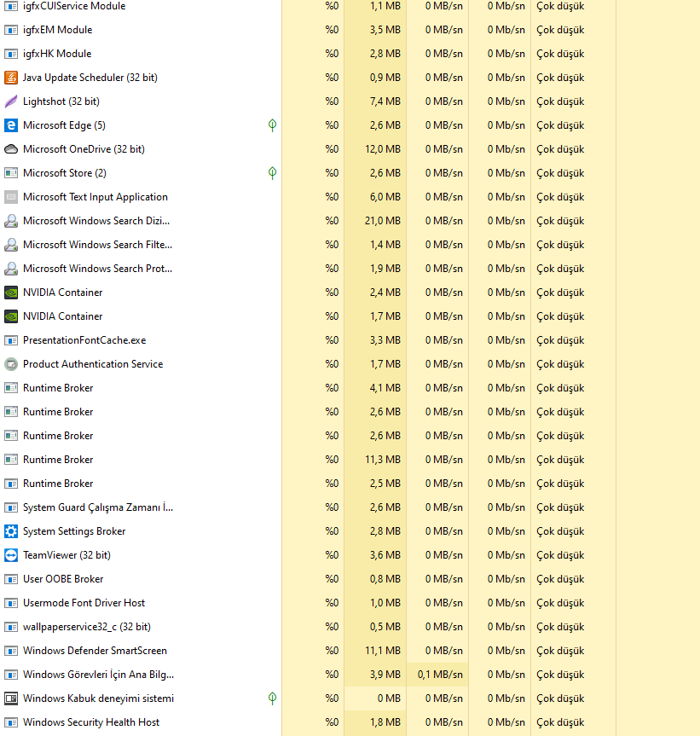Image resolution: width=700 pixels, height=736 pixels.
Task: Click the Çok düşük power value for Lightshot
Action: [560, 101]
